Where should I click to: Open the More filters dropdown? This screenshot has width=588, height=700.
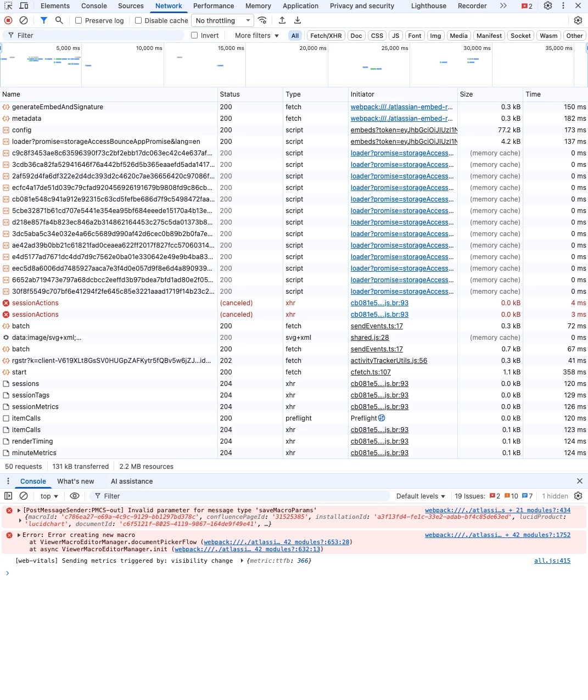257,35
